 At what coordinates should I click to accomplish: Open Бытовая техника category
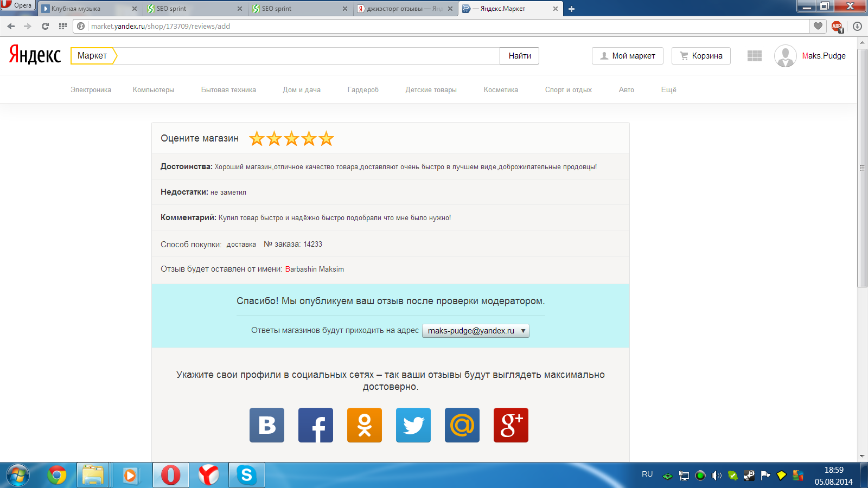point(228,90)
